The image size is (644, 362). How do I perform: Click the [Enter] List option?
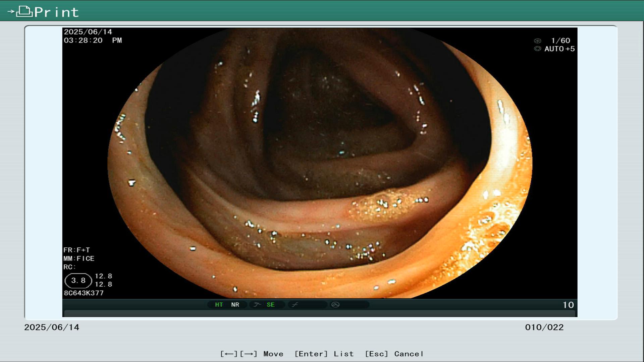324,354
